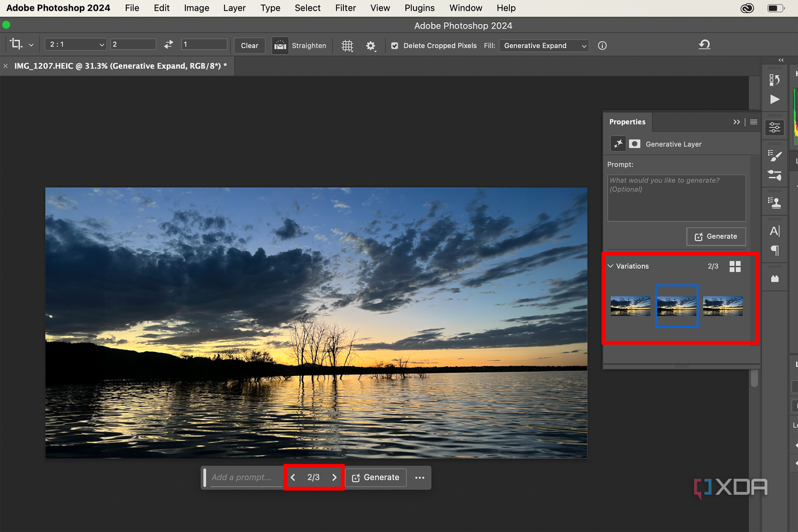Open the Crop tool options icon
The image size is (798, 532).
pyautogui.click(x=17, y=44)
